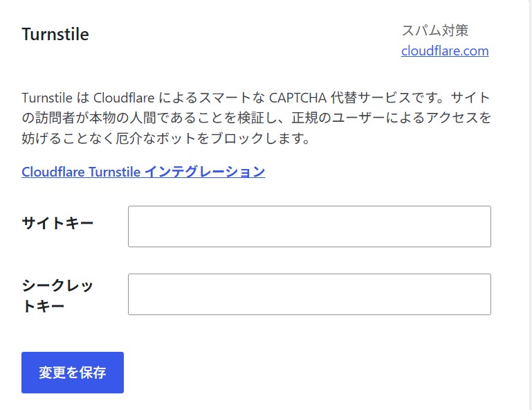Viewport: 532px width, 410px height.
Task: Open the cloudflare.com link
Action: [445, 51]
